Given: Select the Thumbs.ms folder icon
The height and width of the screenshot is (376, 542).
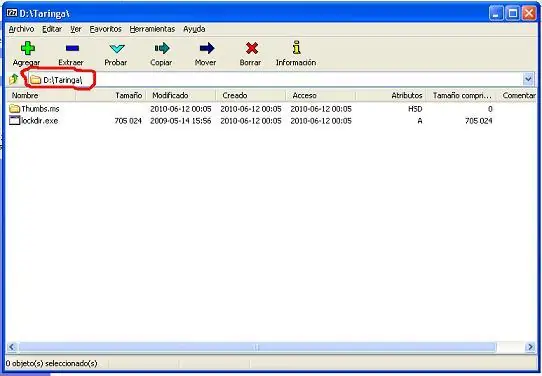Looking at the screenshot, I should tap(15, 109).
